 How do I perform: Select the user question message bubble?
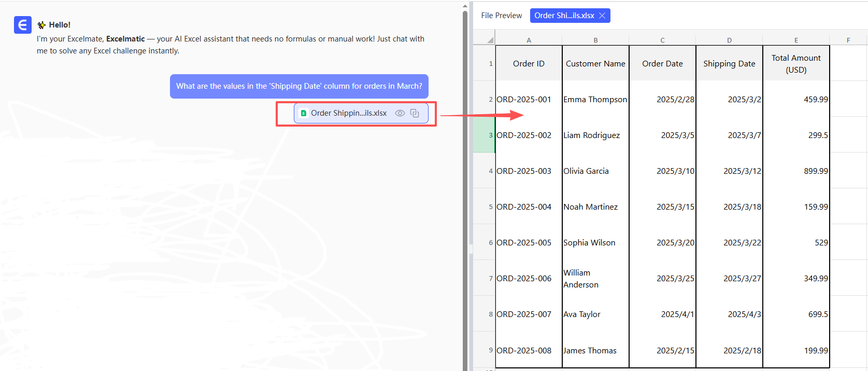point(299,86)
